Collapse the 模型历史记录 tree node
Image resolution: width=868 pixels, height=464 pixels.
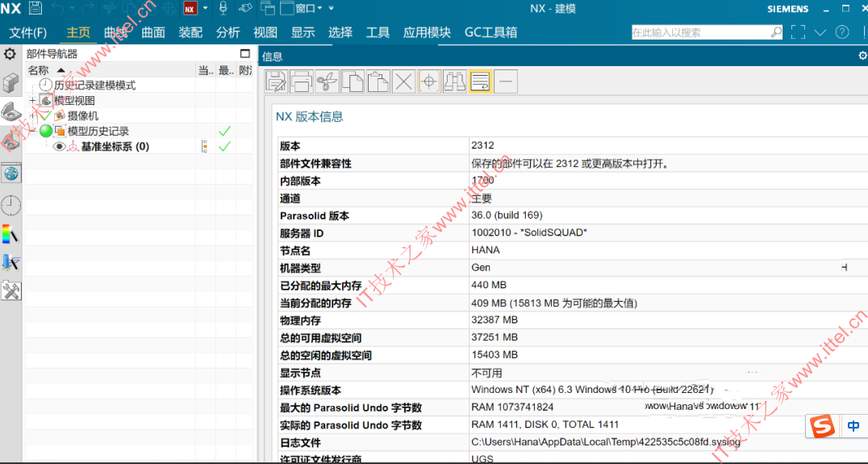point(32,132)
